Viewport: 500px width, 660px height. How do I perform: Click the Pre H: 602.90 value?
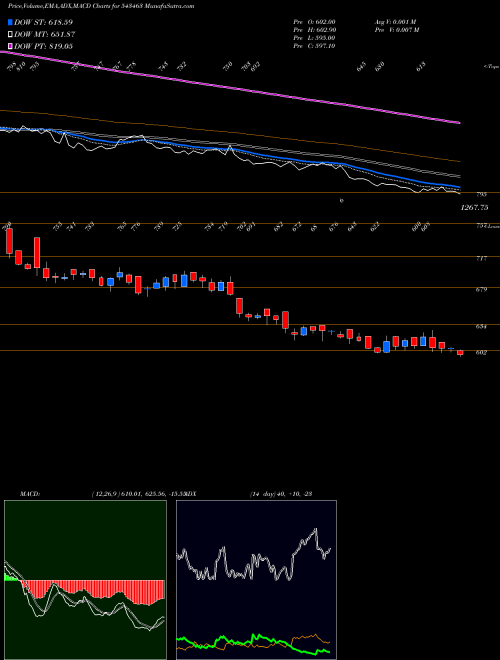coord(314,30)
